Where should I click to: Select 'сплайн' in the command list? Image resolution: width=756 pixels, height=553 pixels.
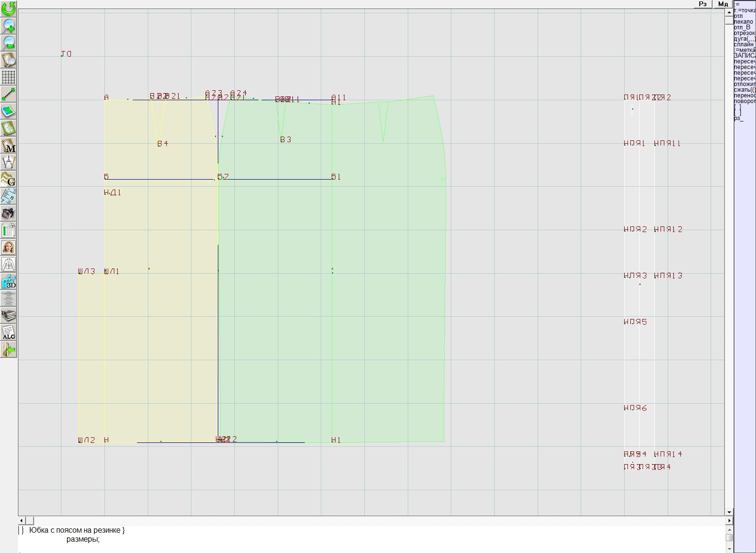point(744,44)
